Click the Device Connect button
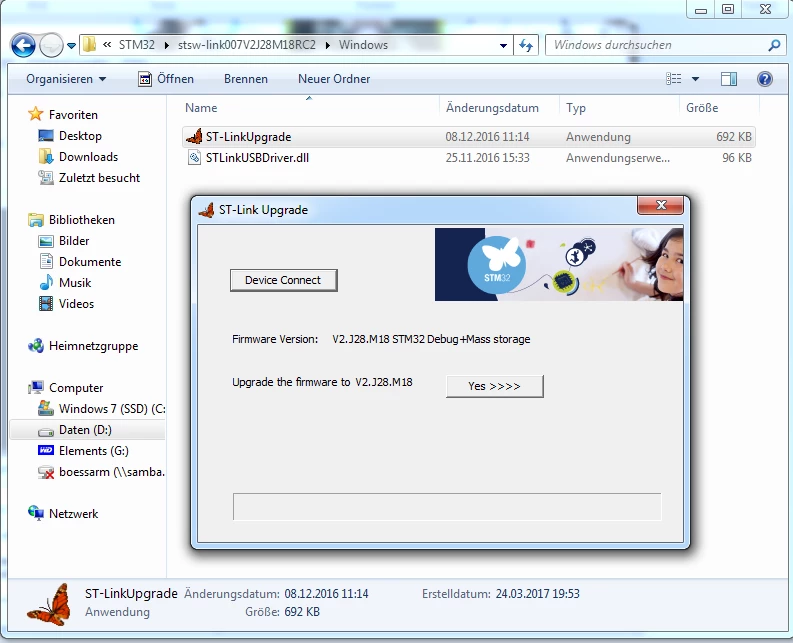This screenshot has height=643, width=793. point(283,280)
